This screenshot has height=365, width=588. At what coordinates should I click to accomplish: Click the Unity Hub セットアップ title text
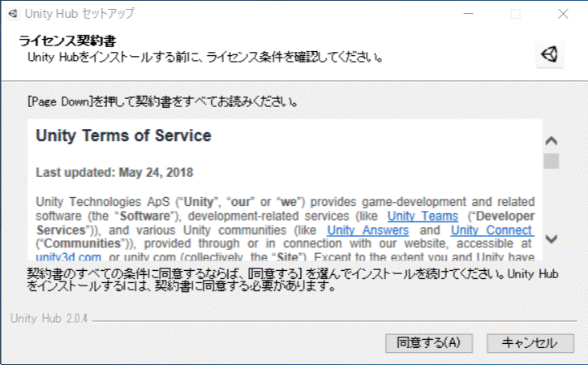click(x=79, y=14)
